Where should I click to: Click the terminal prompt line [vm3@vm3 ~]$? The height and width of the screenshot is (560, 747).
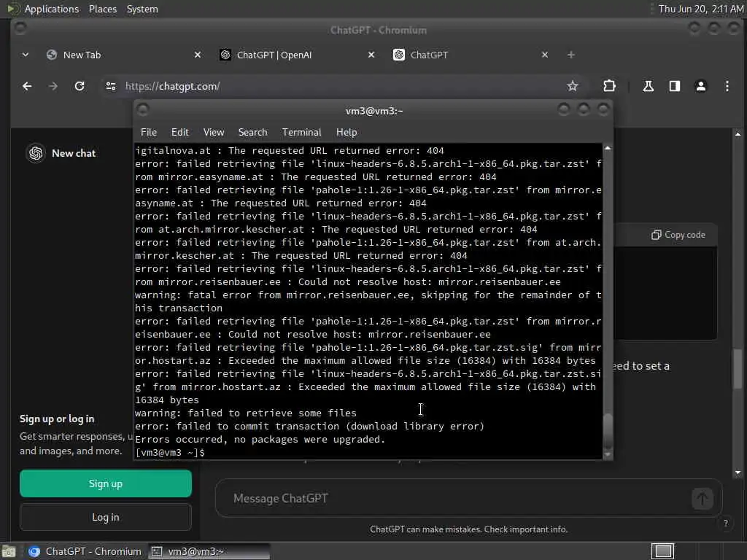pyautogui.click(x=170, y=452)
